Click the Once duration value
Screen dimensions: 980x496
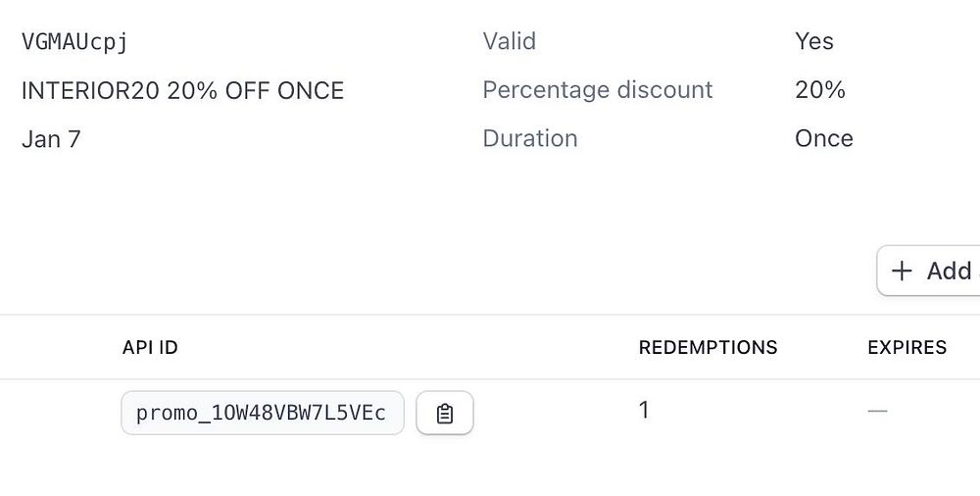823,138
